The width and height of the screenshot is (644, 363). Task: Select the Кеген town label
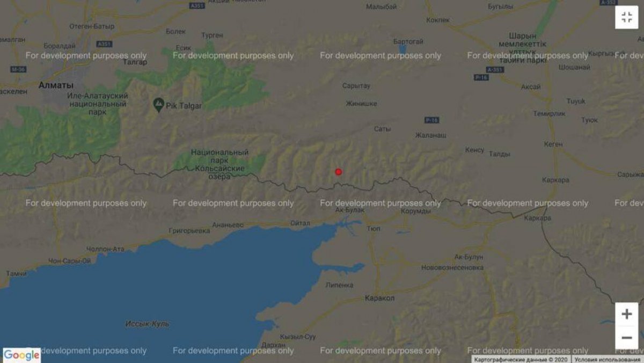[552, 144]
